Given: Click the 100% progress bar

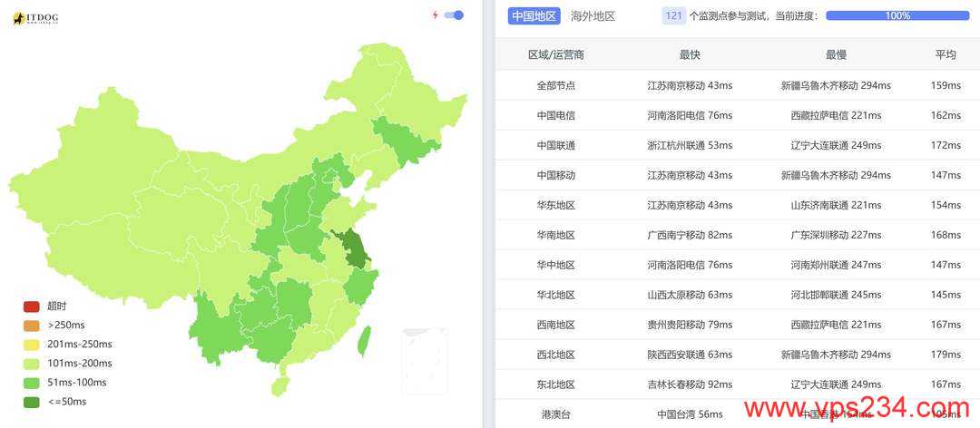Looking at the screenshot, I should tap(897, 16).
